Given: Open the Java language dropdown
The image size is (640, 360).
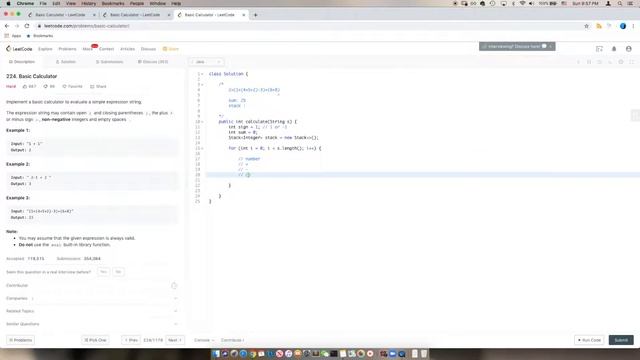Looking at the screenshot, I should (206, 62).
